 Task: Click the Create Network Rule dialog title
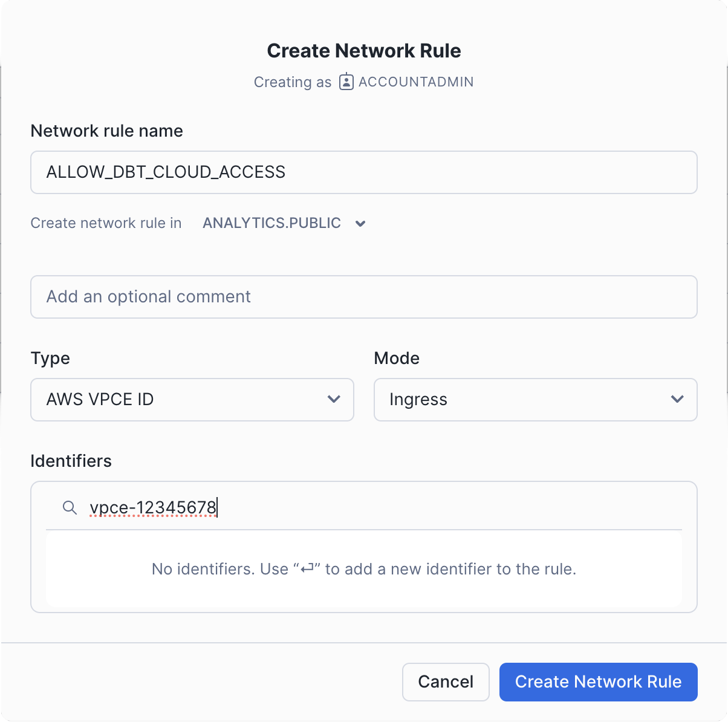(364, 51)
